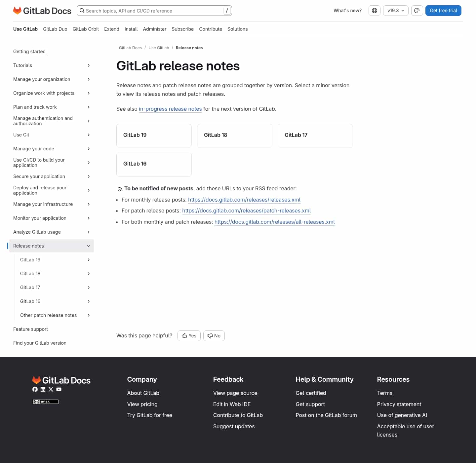Expand the Use Git sidebar section
The image size is (476, 463).
point(89,135)
